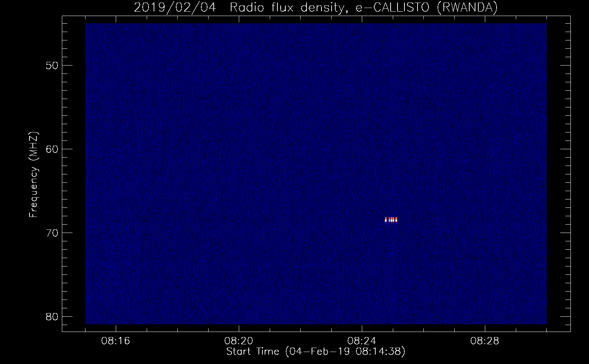Click the 70 frequency tick label
The height and width of the screenshot is (364, 589).
(52, 233)
